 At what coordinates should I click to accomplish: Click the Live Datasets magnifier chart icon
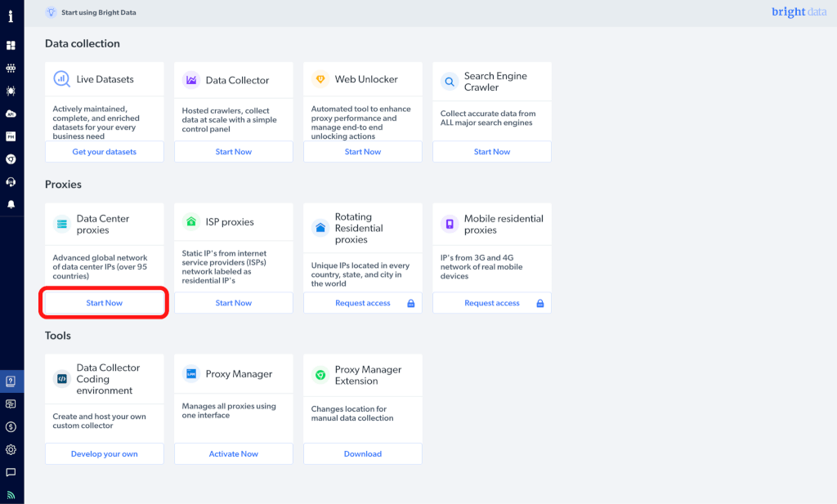62,79
